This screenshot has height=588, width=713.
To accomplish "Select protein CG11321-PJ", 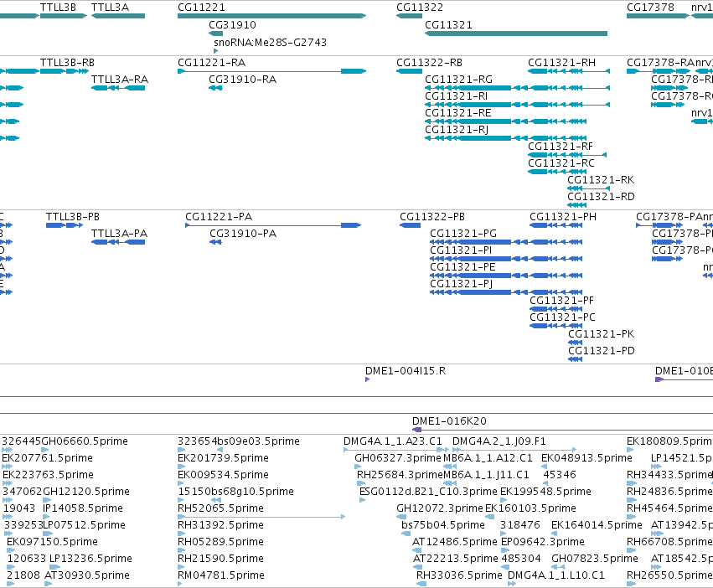I will (x=462, y=284).
